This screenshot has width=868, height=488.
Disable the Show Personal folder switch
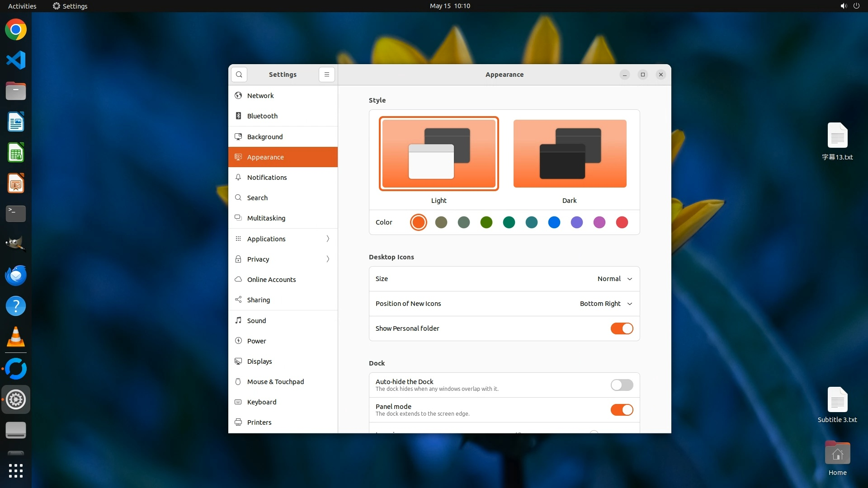[x=622, y=328]
